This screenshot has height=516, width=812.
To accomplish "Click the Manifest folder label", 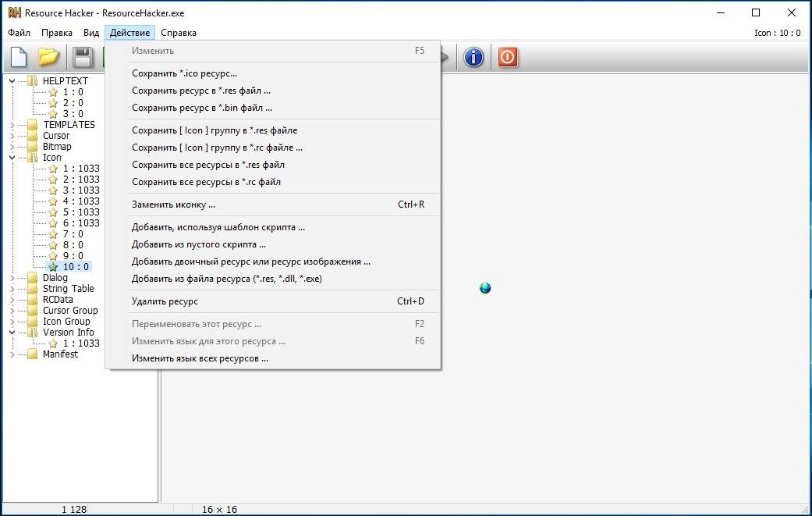I will (x=60, y=354).
